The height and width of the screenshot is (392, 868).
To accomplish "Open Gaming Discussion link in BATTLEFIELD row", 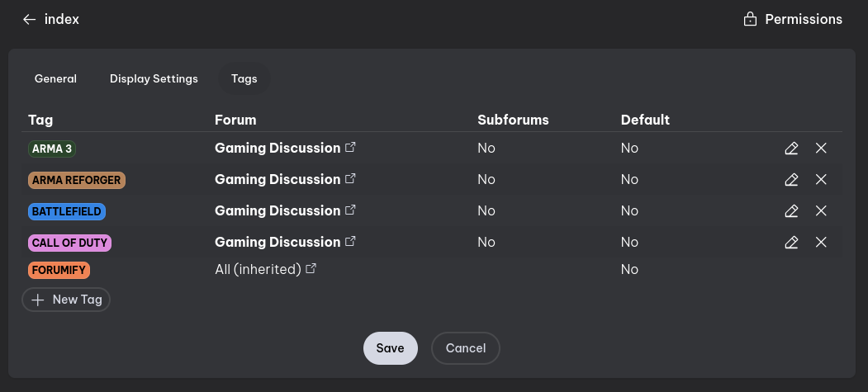I will [x=277, y=211].
